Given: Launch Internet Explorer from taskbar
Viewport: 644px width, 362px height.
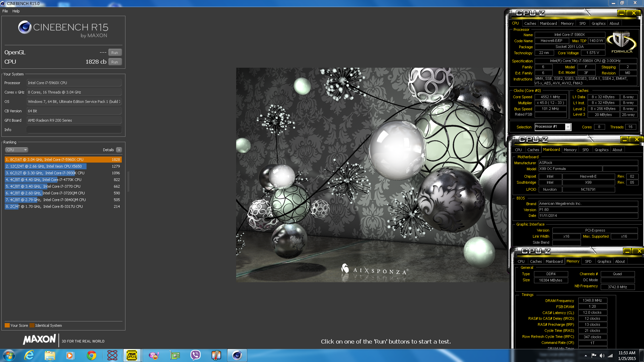Looking at the screenshot, I should click(30, 355).
